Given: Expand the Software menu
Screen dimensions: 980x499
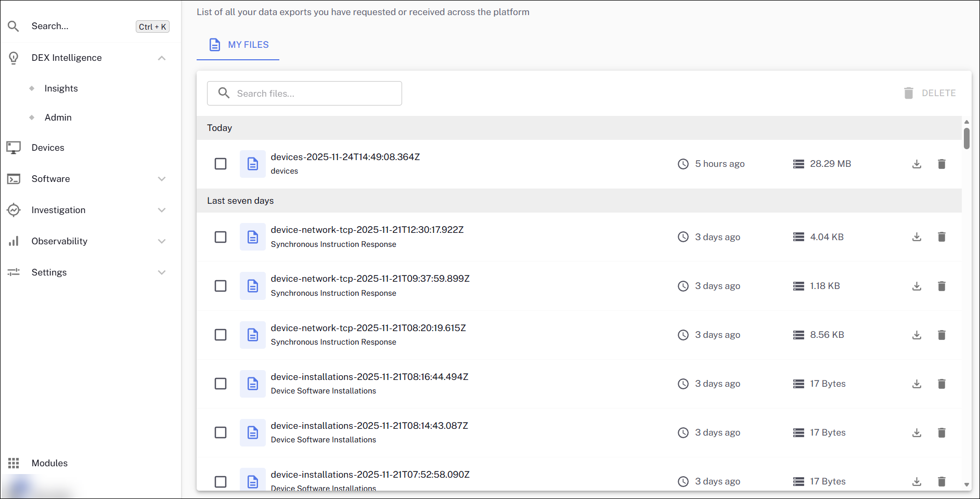Looking at the screenshot, I should (x=162, y=179).
